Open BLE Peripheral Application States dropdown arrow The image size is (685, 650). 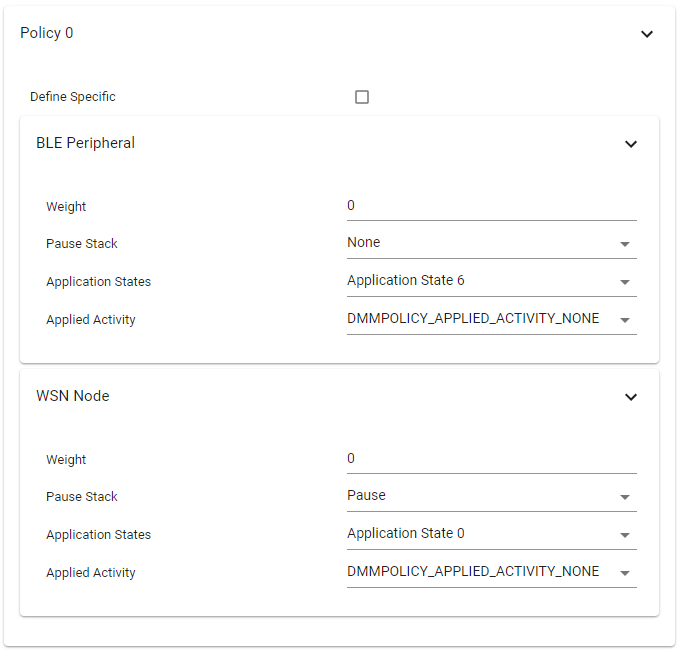pos(625,282)
